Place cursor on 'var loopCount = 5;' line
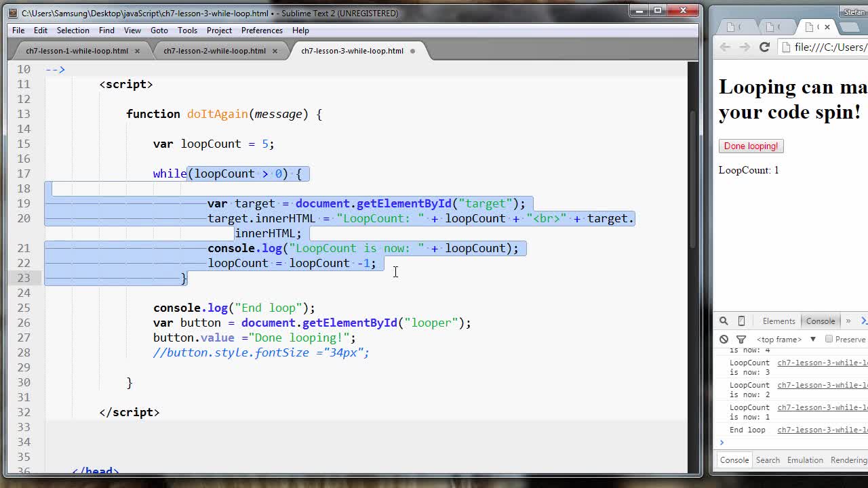Image resolution: width=868 pixels, height=488 pixels. (x=214, y=144)
